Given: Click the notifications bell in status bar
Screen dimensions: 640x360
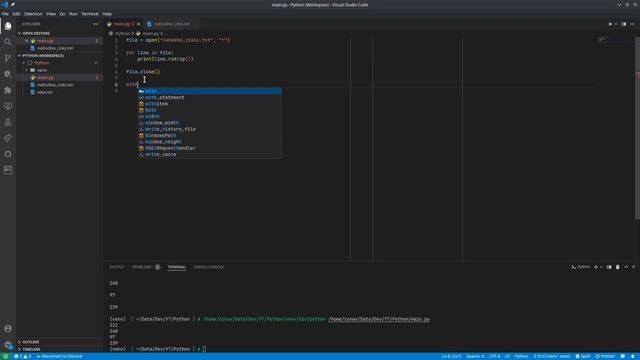Looking at the screenshot, I should pos(633,356).
